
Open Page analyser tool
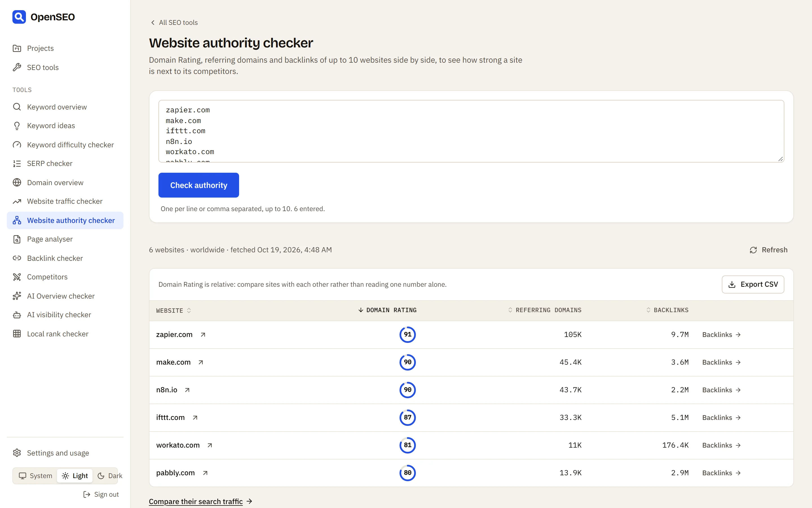[x=65, y=239]
